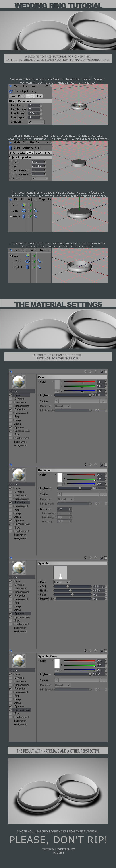Collapse the Boole hierarchy in the second object manager
The height and width of the screenshot is (868, 116).
tap(10, 256)
